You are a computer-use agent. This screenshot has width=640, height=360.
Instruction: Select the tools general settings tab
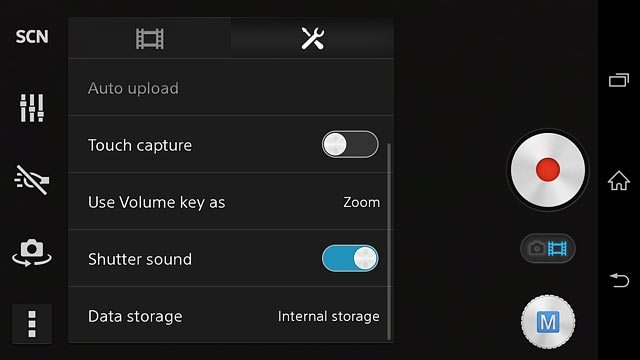pyautogui.click(x=313, y=38)
